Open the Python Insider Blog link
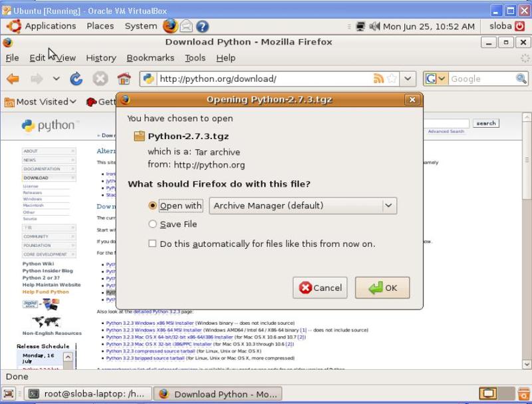This screenshot has height=404, width=532. tap(47, 271)
